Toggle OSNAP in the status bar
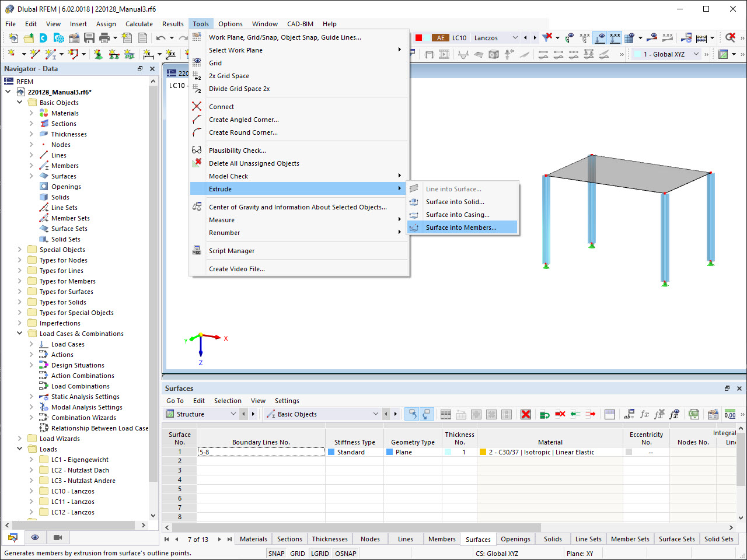Viewport: 747px width, 560px height. [x=345, y=554]
